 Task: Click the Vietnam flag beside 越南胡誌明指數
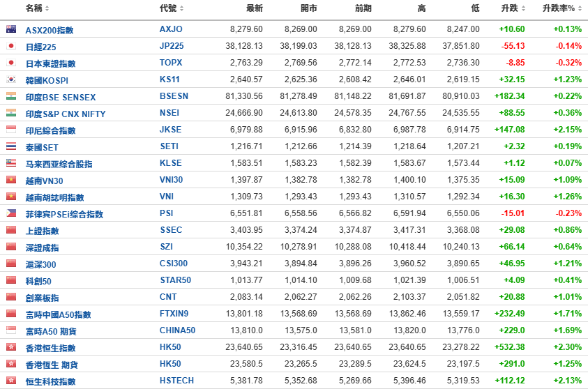pyautogui.click(x=11, y=197)
